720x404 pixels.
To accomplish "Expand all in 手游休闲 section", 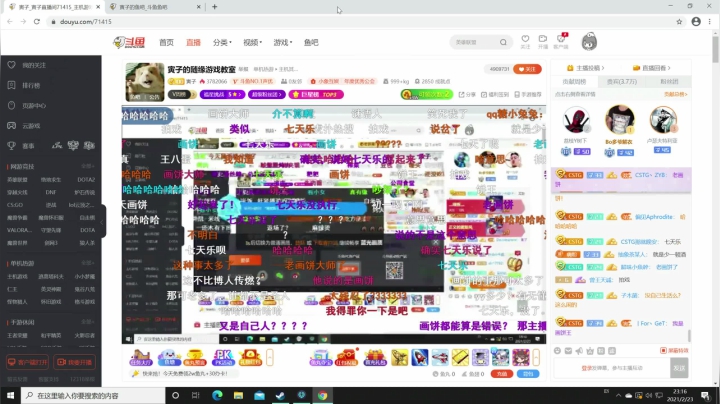I will (x=87, y=322).
